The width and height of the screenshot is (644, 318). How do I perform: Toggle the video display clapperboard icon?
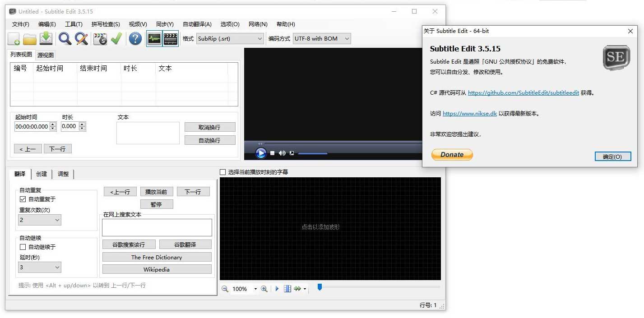[x=170, y=39]
